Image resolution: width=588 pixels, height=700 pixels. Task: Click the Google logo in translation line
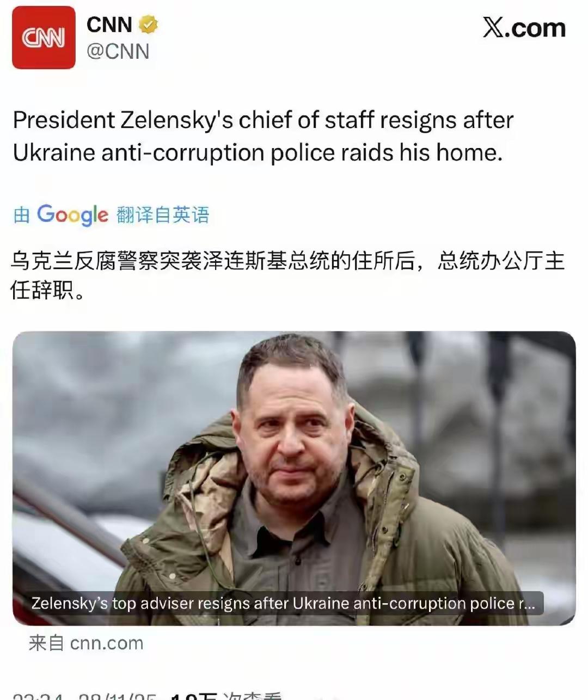coord(72,215)
